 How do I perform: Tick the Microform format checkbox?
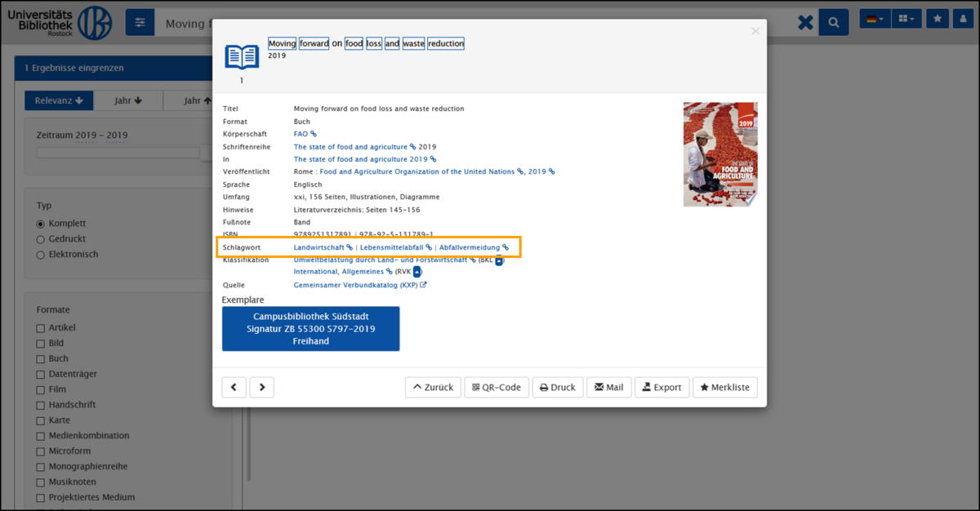point(41,451)
